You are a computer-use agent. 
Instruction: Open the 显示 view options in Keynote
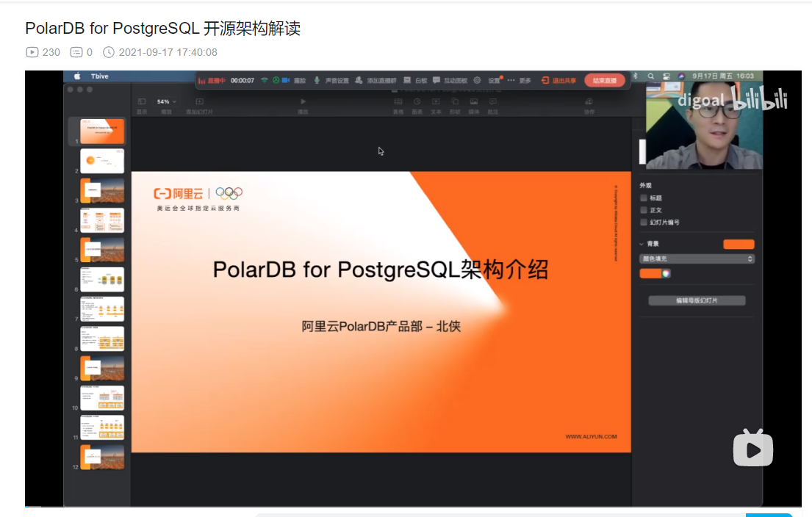[x=142, y=106]
